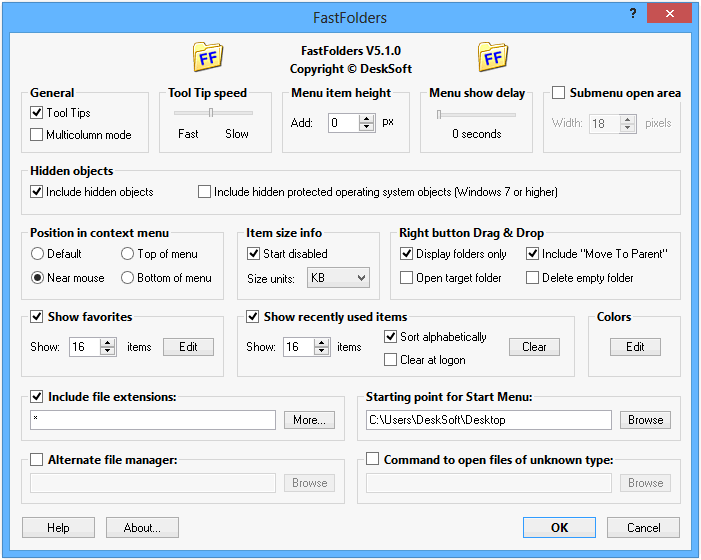Select Default context menu position
The width and height of the screenshot is (701, 560).
(x=38, y=254)
